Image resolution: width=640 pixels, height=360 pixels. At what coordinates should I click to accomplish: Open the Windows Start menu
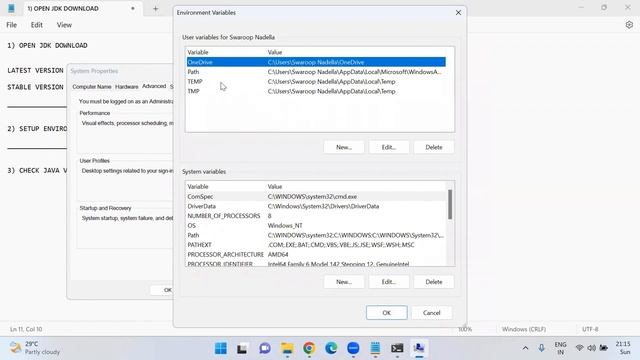(x=220, y=348)
